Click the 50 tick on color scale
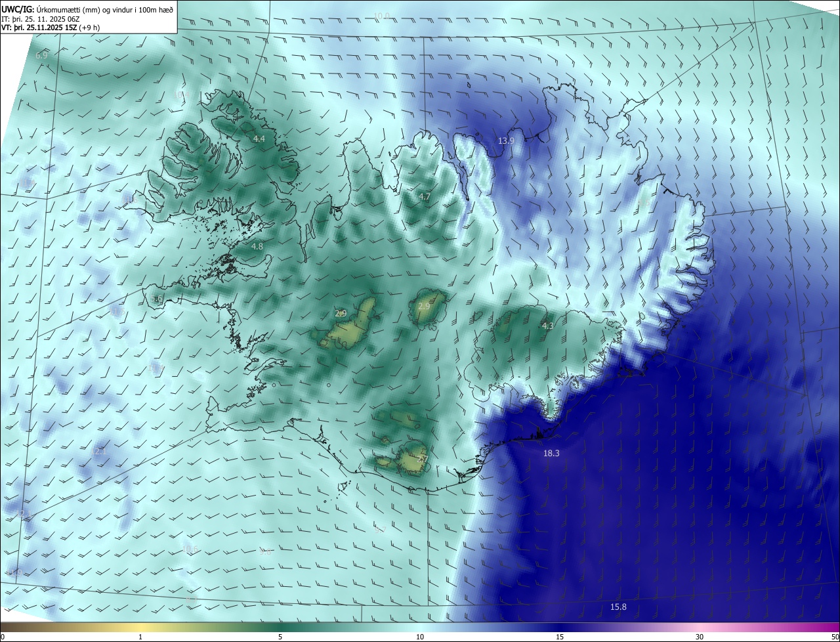The height and width of the screenshot is (642, 840). coord(835,637)
